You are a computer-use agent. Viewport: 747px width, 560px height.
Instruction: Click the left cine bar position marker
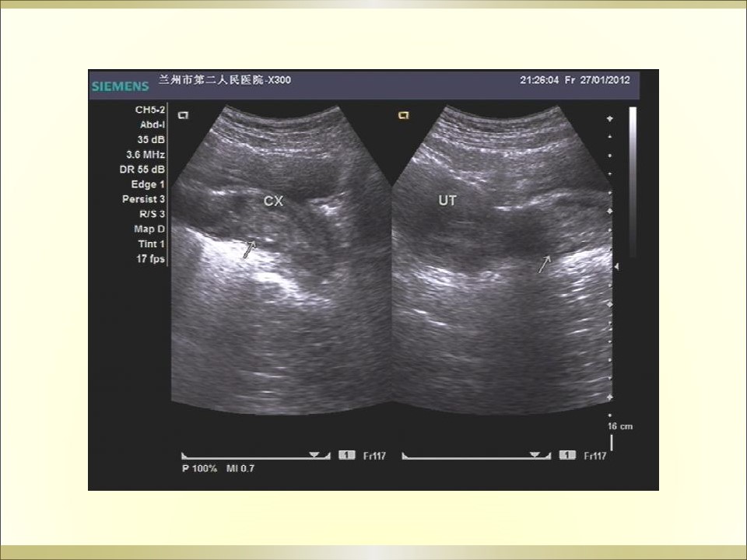[x=314, y=454]
